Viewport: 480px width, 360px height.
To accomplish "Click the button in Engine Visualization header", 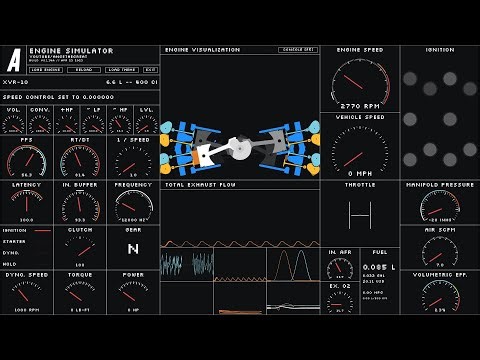I will pyautogui.click(x=298, y=50).
